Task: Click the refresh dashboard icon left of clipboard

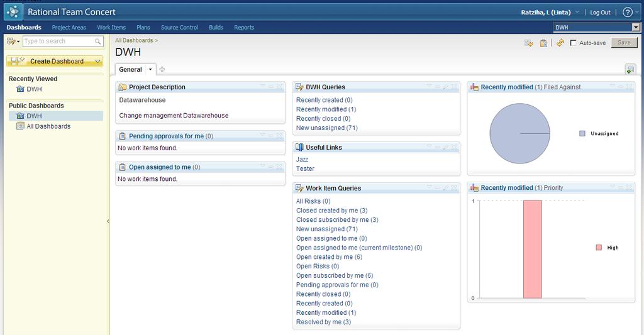Action: pos(529,43)
